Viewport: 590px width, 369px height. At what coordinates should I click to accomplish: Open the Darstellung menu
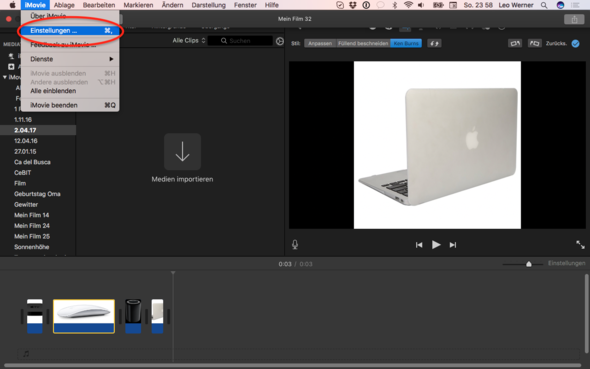(208, 5)
